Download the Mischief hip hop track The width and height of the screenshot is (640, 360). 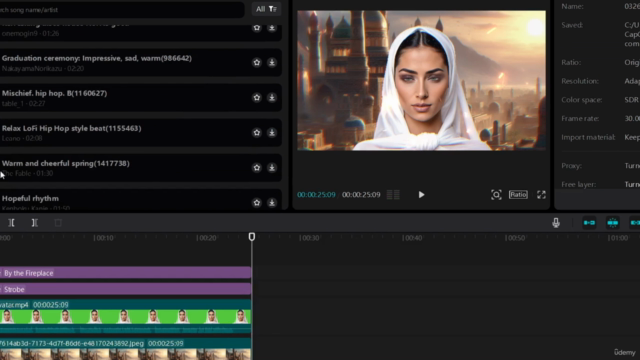pos(272,98)
